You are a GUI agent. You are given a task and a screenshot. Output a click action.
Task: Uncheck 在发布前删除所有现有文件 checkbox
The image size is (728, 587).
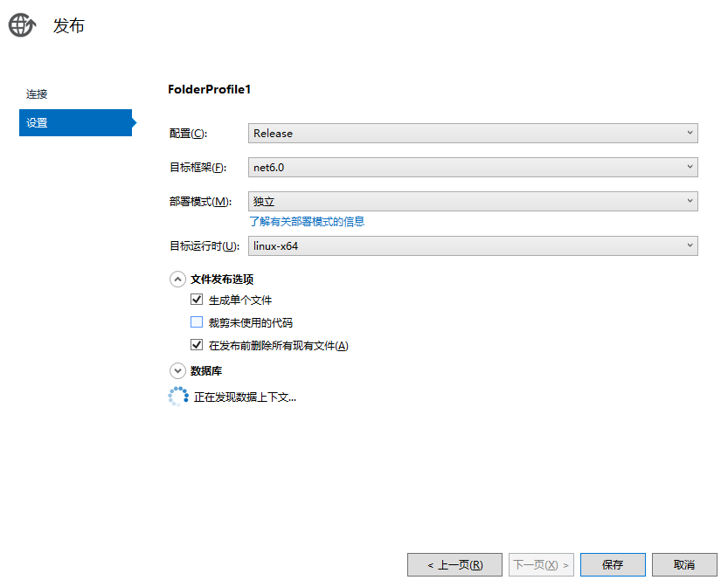click(x=197, y=345)
